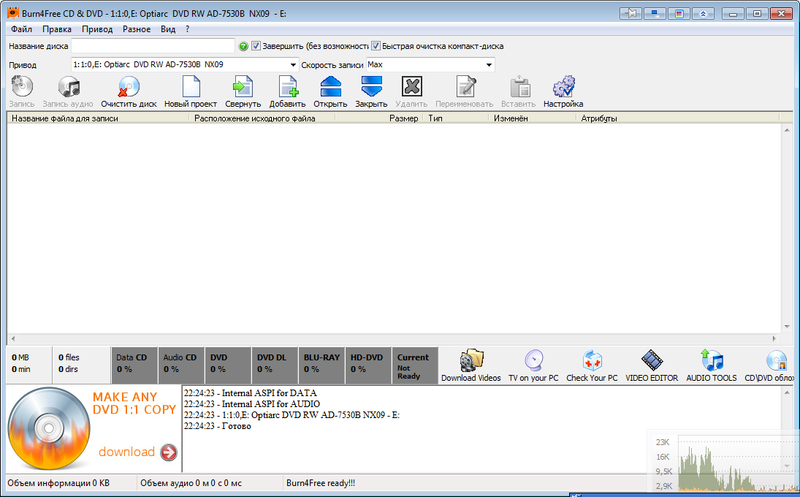Open the Привод menu in menu bar
800x497 pixels.
(97, 30)
